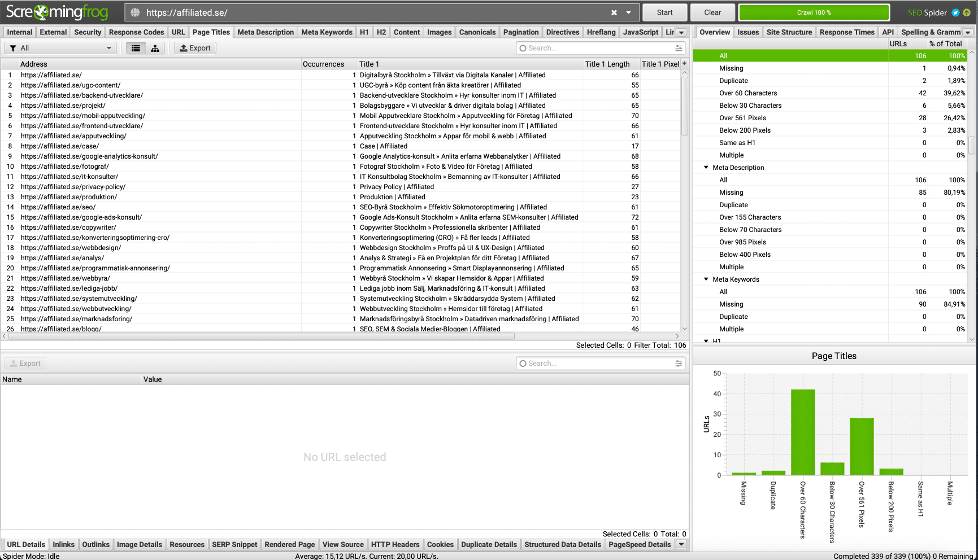
Task: Switch to Meta Description tab
Action: coord(266,32)
